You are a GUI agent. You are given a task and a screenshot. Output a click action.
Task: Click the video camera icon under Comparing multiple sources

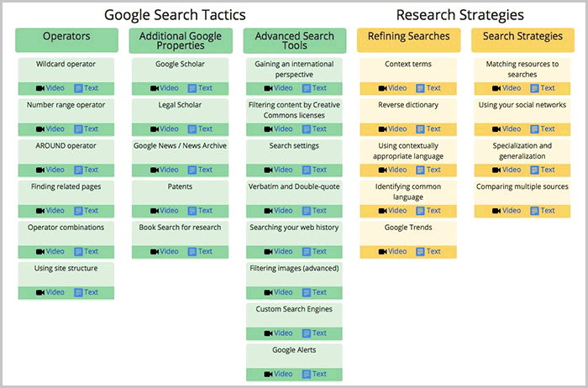point(496,211)
